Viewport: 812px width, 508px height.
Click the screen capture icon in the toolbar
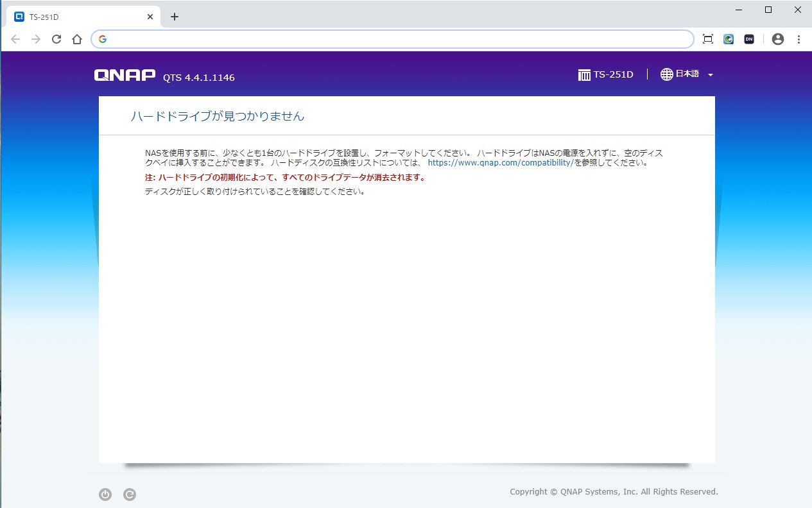click(708, 39)
